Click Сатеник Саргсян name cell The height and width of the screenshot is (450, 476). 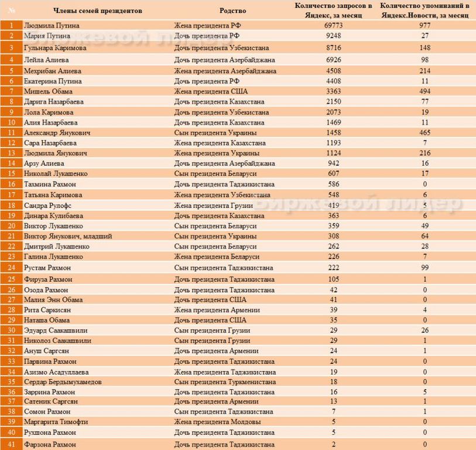click(51, 402)
